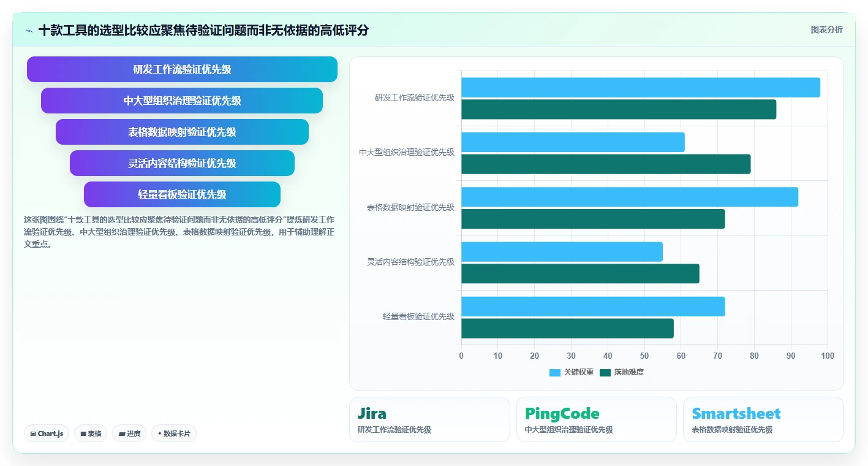Click the 进度 tag chip

(129, 434)
